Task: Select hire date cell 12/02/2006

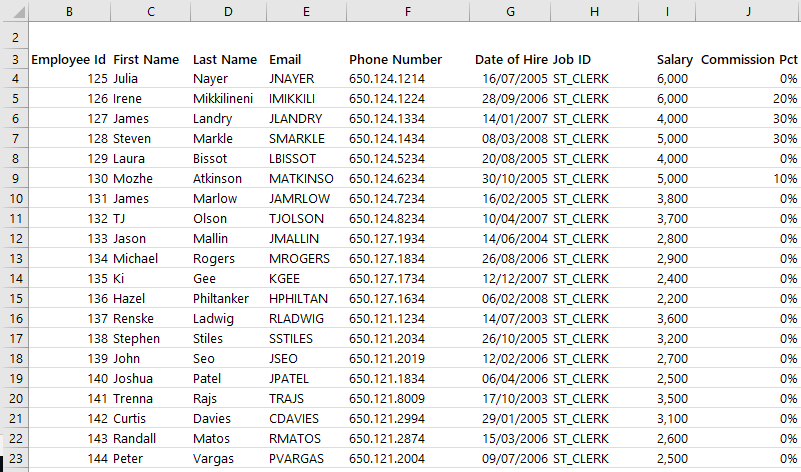Action: coord(510,358)
